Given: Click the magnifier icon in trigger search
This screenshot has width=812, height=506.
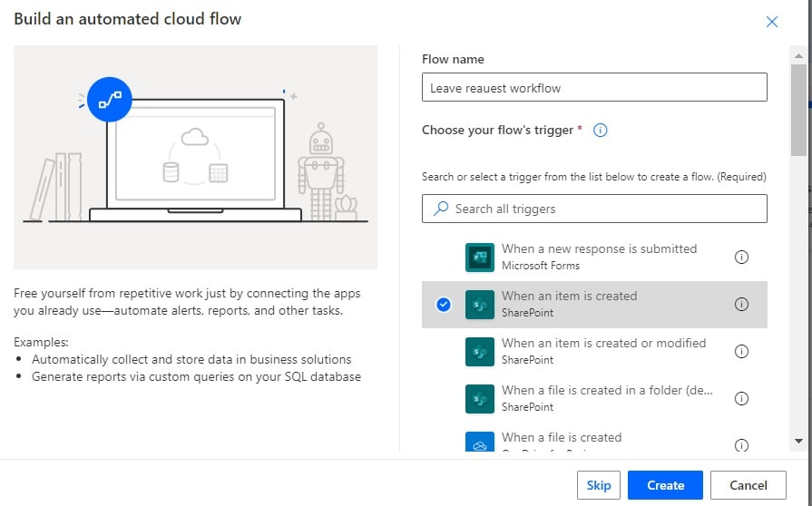Looking at the screenshot, I should [x=441, y=209].
